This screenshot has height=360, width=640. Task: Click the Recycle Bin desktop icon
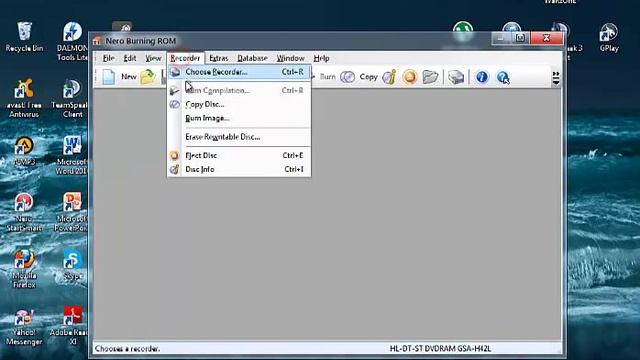24,37
